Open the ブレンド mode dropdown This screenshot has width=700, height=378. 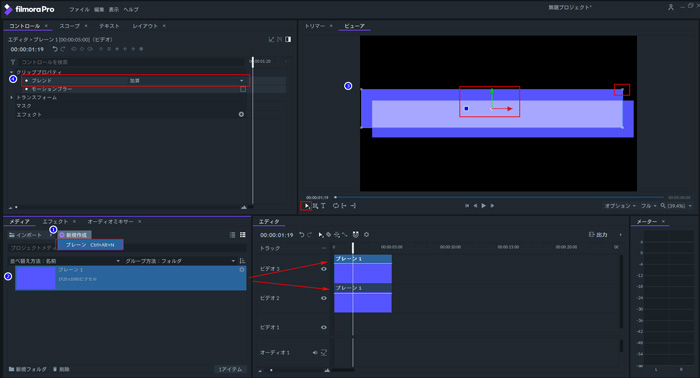click(187, 81)
